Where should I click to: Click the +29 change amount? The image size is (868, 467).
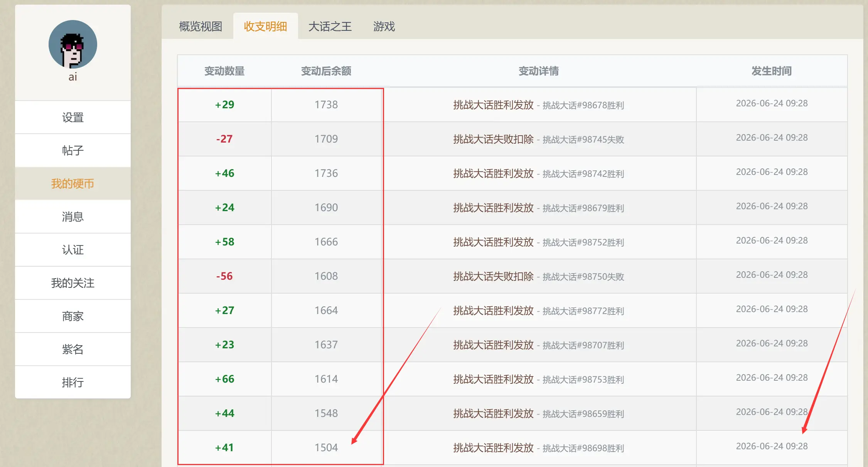224,104
